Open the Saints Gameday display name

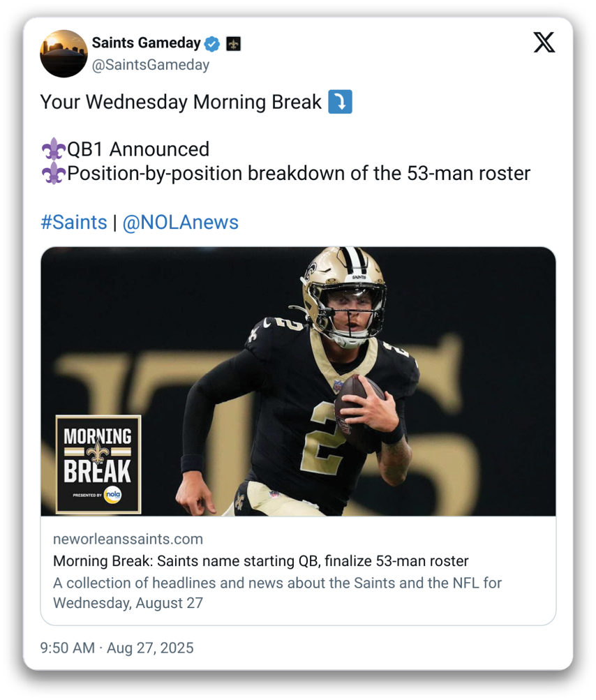(x=146, y=43)
